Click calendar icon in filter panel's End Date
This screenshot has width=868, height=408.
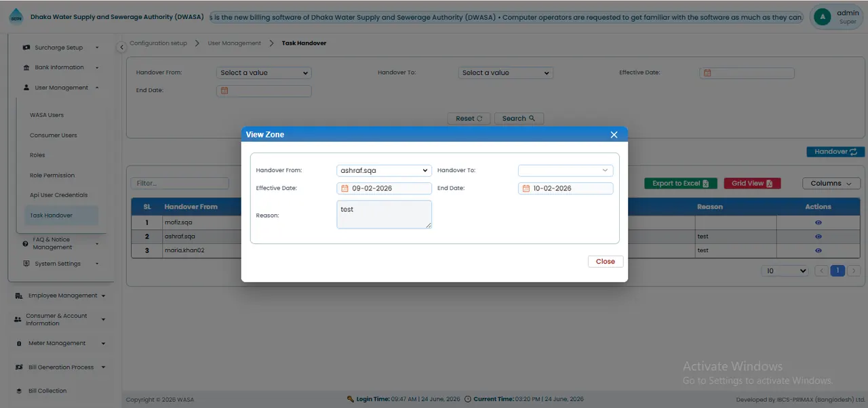(224, 90)
